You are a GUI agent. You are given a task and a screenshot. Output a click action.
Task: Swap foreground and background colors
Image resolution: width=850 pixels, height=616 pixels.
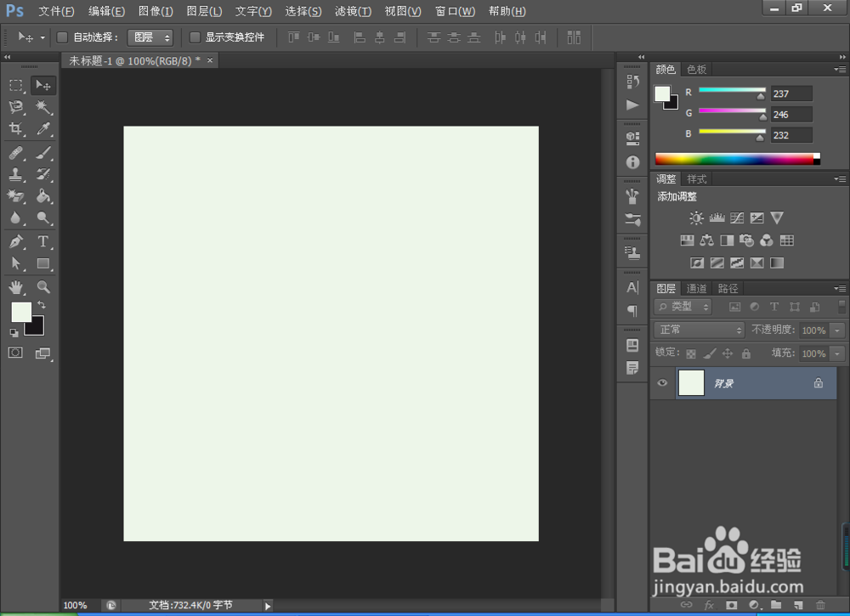pyautogui.click(x=42, y=305)
